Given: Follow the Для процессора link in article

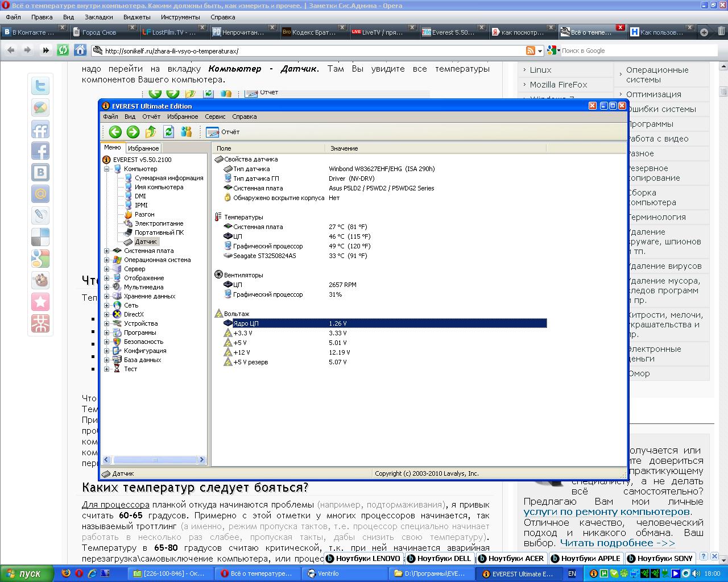Looking at the screenshot, I should (115, 505).
